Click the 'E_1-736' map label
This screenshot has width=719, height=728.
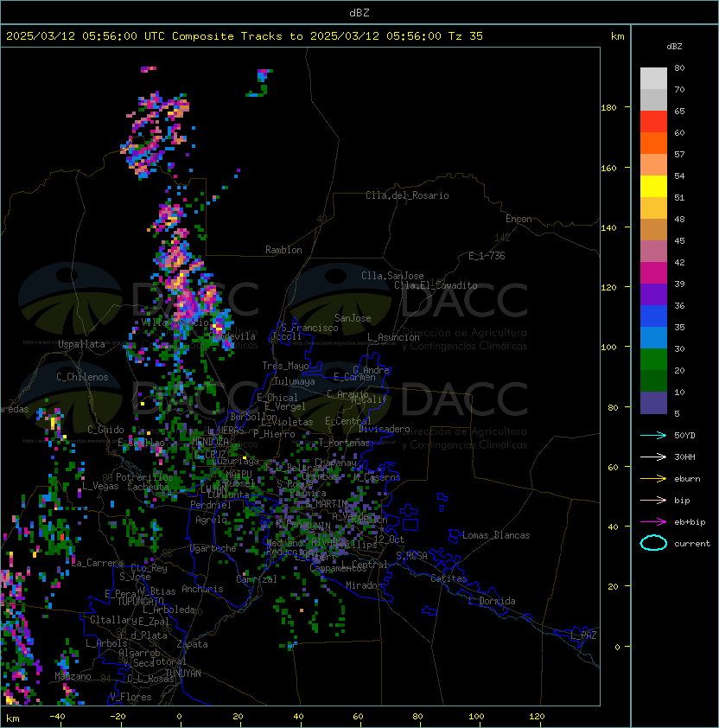(487, 256)
